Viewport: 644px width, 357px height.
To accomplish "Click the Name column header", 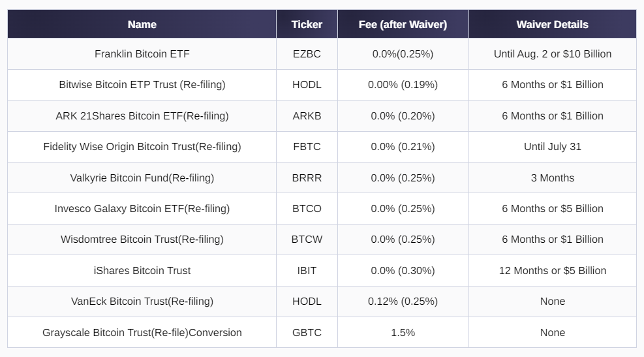I will [x=142, y=24].
